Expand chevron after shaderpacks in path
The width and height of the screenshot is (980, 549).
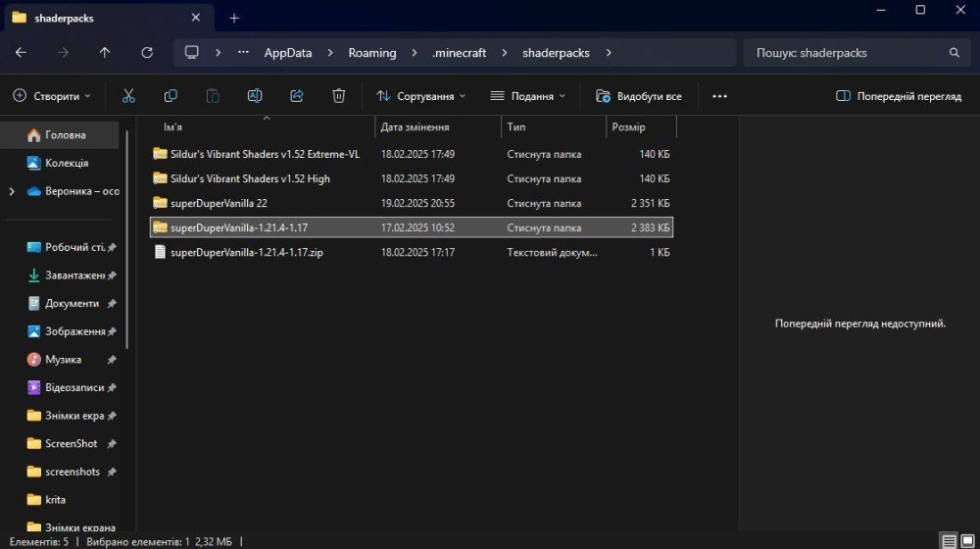pyautogui.click(x=609, y=53)
